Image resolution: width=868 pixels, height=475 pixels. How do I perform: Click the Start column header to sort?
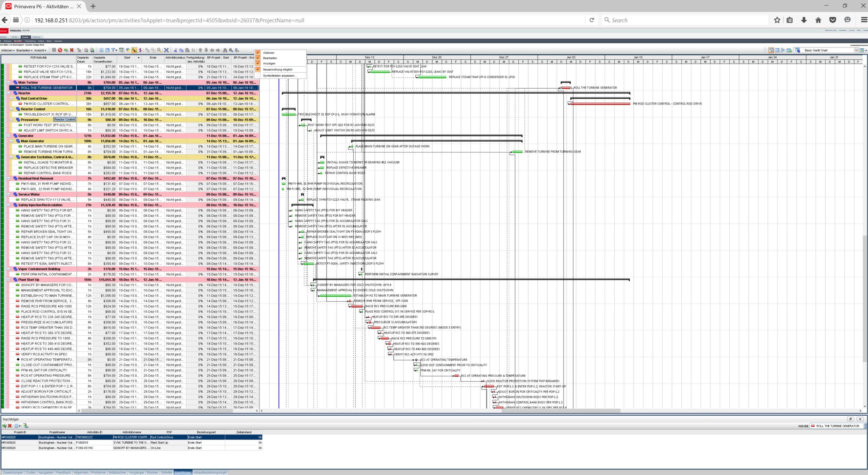(x=129, y=59)
